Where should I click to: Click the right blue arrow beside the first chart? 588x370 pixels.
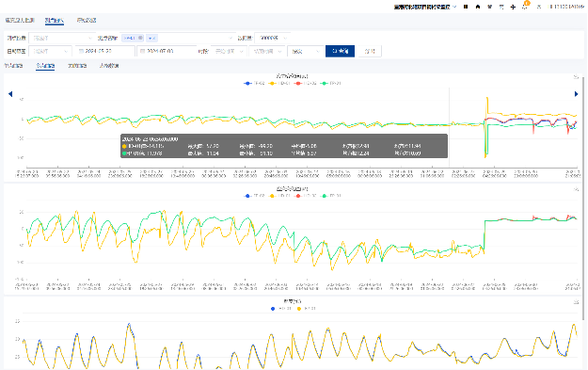tap(576, 94)
